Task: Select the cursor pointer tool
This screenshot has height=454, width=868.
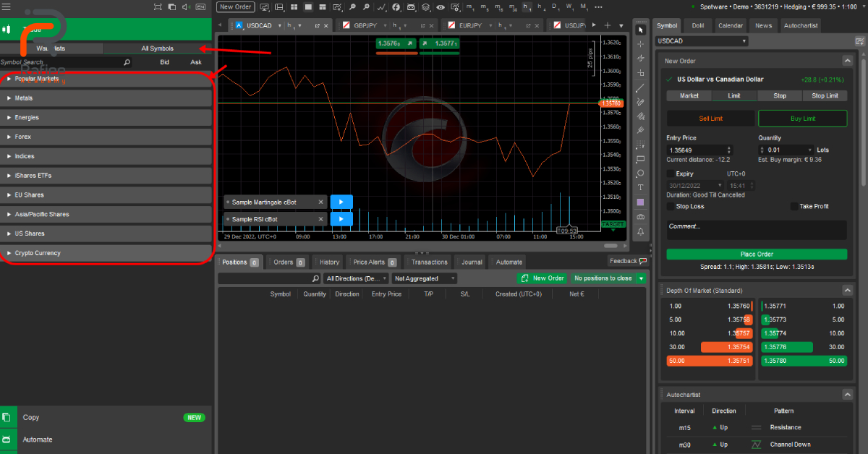Action: point(640,30)
